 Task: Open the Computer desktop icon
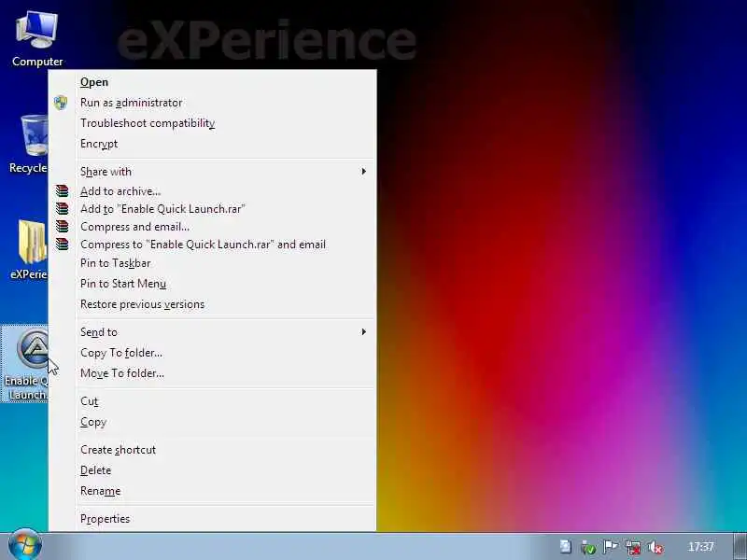(36, 38)
